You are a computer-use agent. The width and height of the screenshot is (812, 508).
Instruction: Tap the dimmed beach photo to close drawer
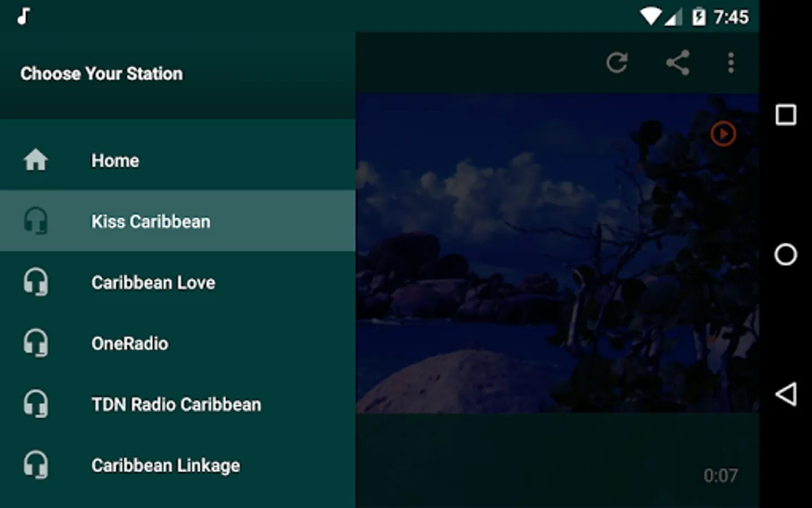[x=557, y=253]
